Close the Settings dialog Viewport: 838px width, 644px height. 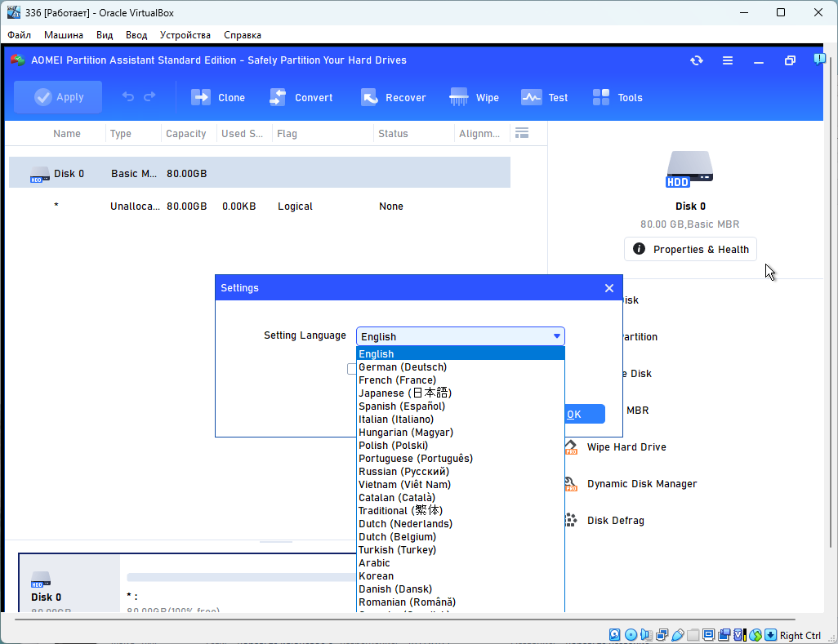pos(608,288)
